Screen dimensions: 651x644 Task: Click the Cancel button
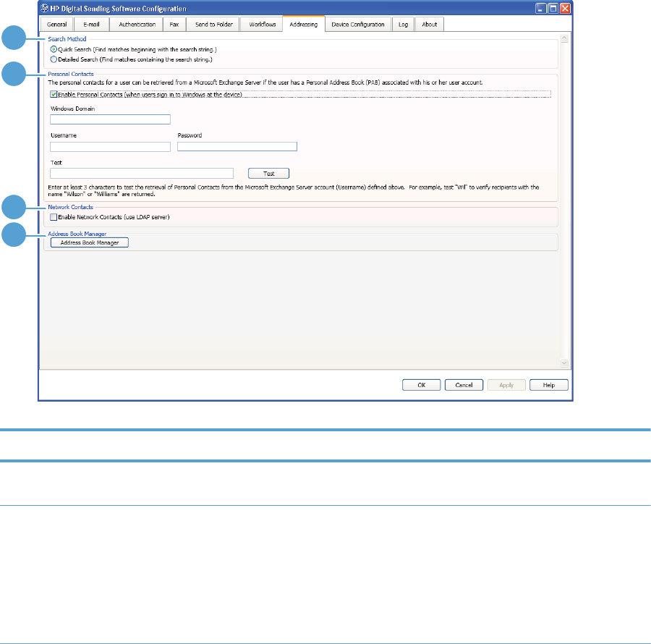(x=464, y=385)
